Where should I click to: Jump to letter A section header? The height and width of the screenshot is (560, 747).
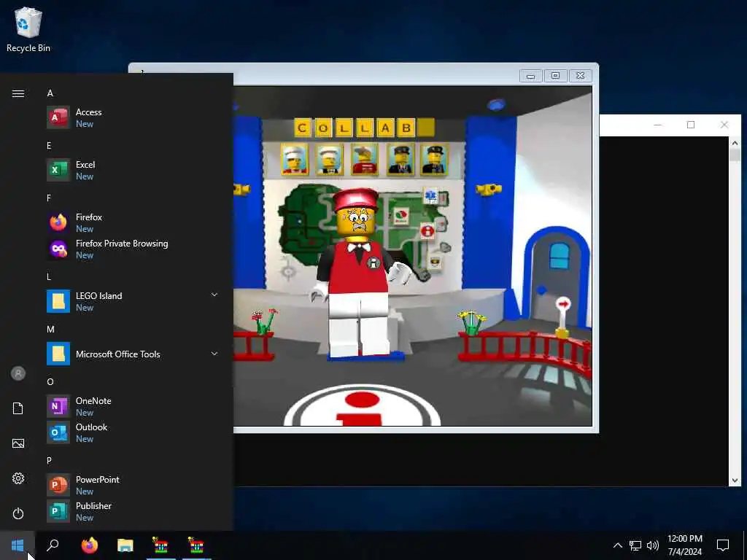click(50, 93)
